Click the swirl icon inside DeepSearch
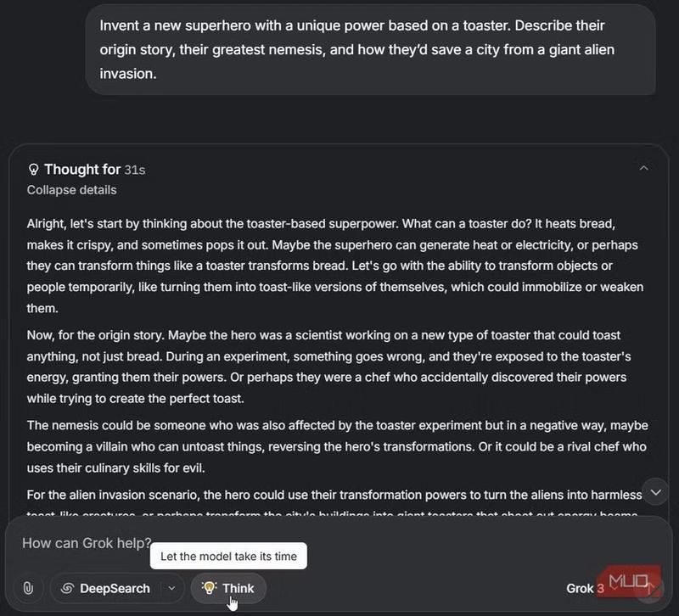 [x=67, y=588]
